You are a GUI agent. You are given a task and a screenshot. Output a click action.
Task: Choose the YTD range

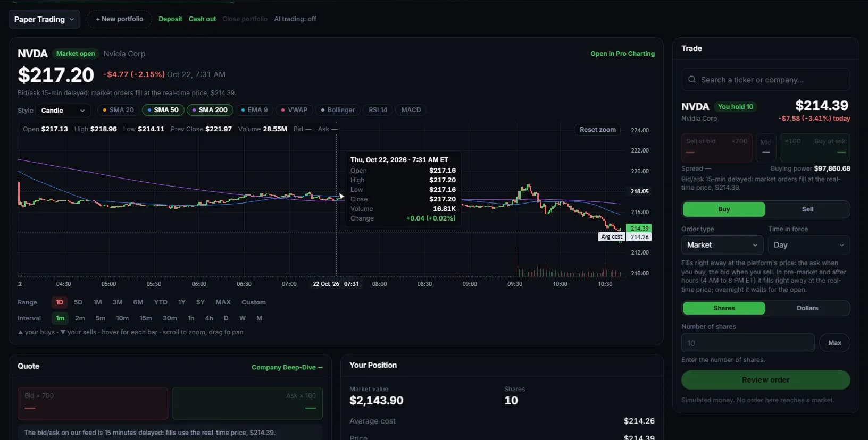click(161, 302)
